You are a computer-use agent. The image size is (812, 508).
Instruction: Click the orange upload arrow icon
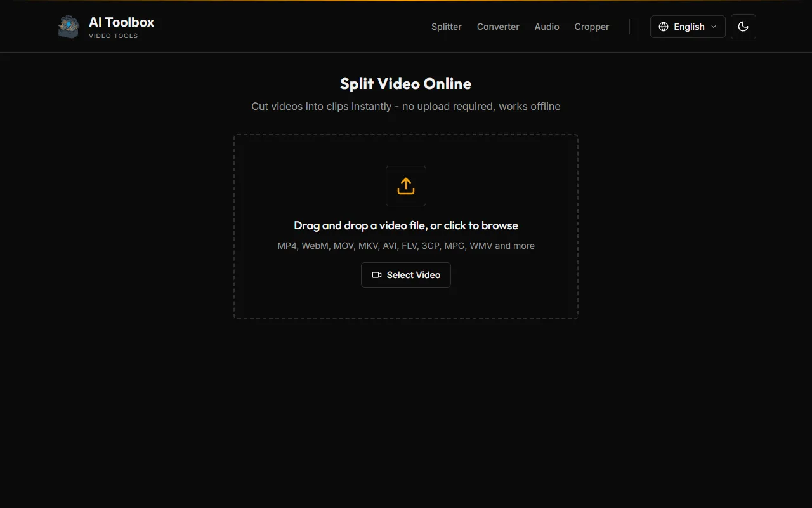pyautogui.click(x=406, y=186)
